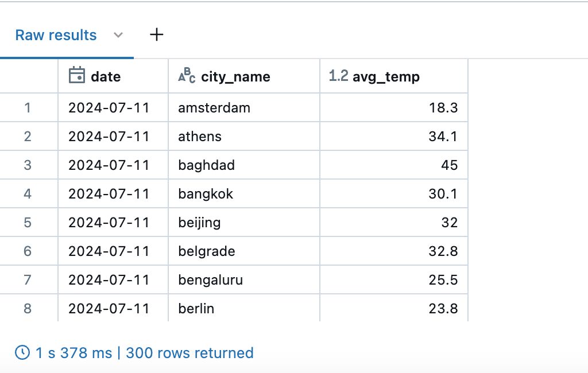Click the ABC string type icon for city_name
Viewport: 588px width, 373px height.
tap(187, 75)
